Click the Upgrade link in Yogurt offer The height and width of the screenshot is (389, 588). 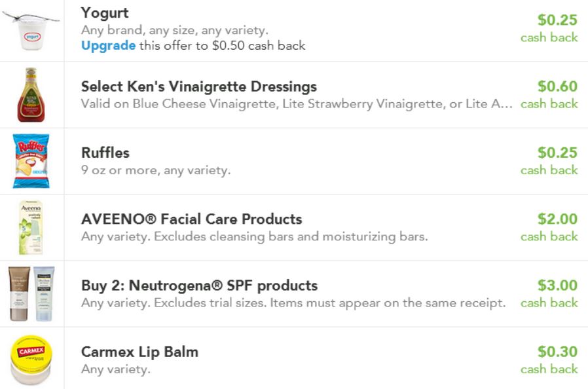[108, 46]
